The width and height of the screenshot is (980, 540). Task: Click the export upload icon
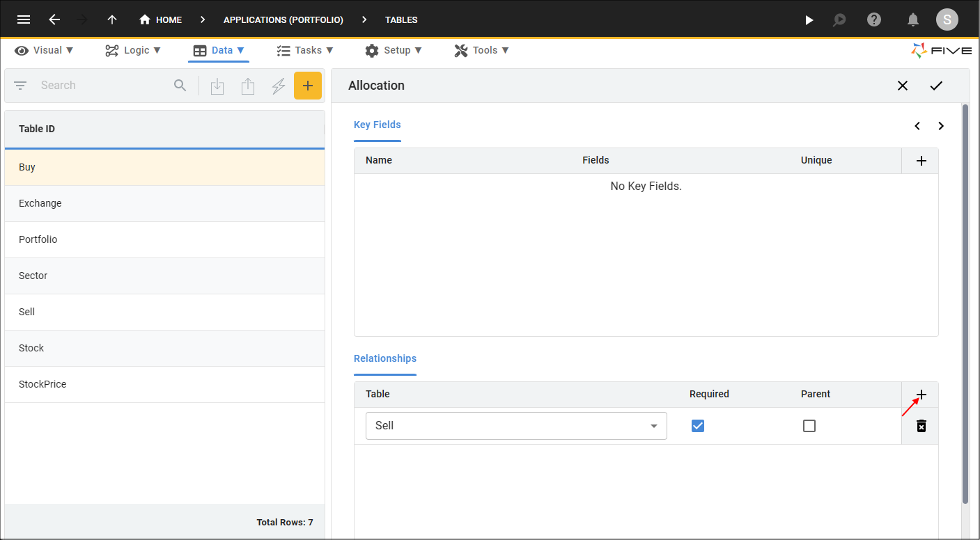tap(248, 86)
